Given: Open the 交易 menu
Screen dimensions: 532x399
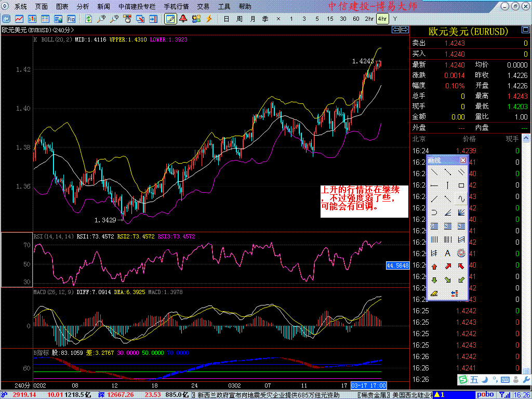Looking at the screenshot, I should pos(203,6).
